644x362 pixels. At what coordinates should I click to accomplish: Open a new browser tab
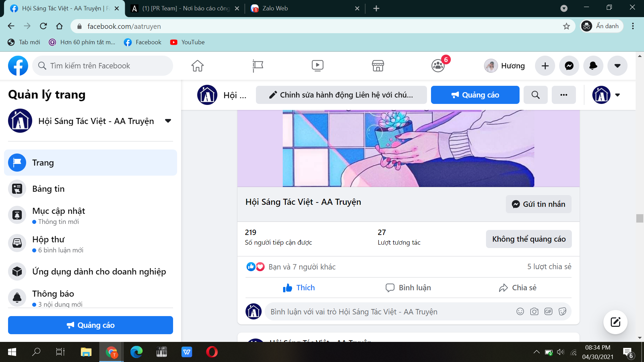(376, 8)
